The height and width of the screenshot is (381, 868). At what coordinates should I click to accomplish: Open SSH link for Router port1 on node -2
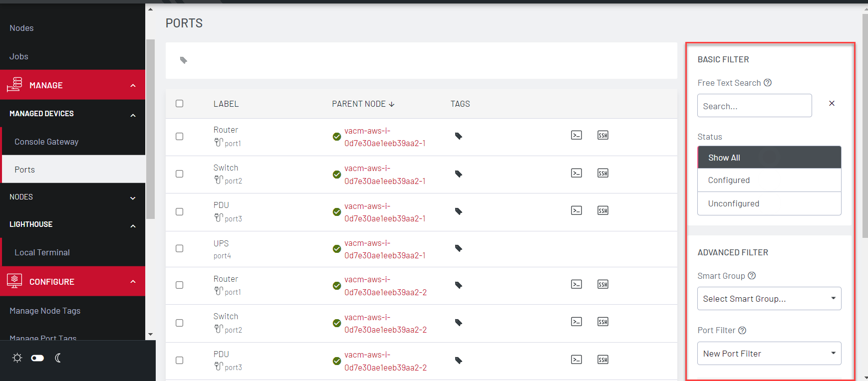pyautogui.click(x=603, y=284)
